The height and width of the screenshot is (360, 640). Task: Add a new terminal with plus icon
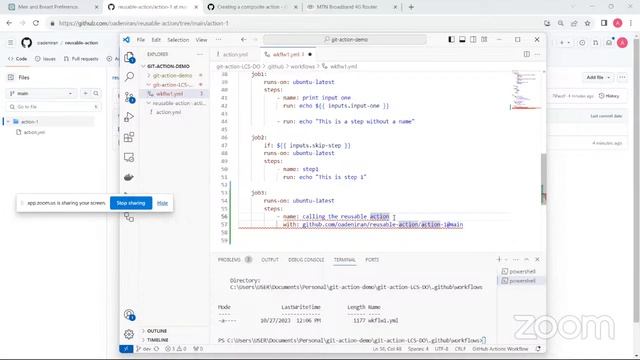[x=499, y=260]
